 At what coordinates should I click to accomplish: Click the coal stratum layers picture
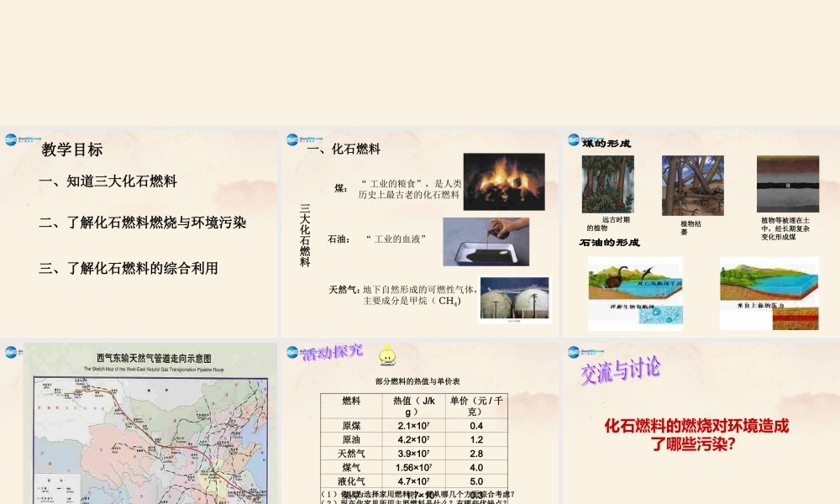point(788,184)
